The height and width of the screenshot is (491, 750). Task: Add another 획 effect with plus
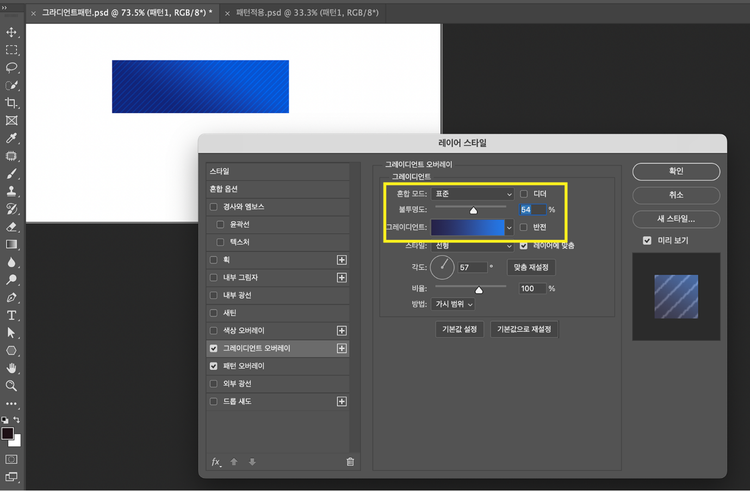[342, 260]
